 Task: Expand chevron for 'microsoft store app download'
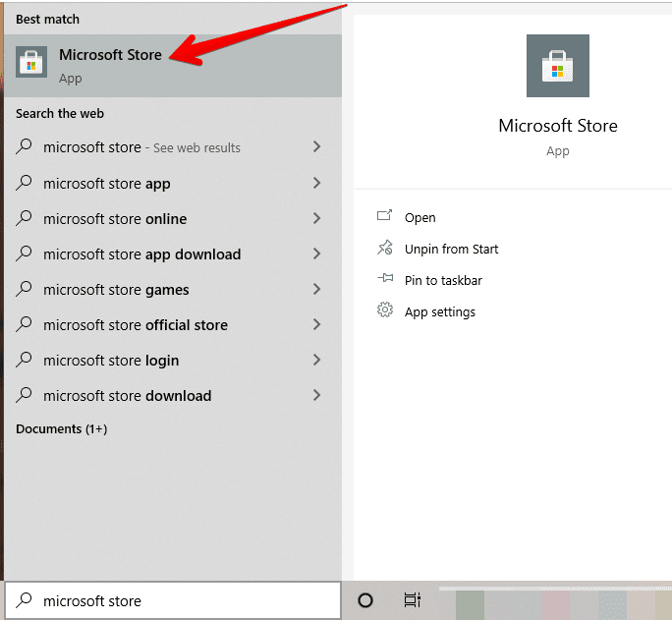[x=316, y=254]
